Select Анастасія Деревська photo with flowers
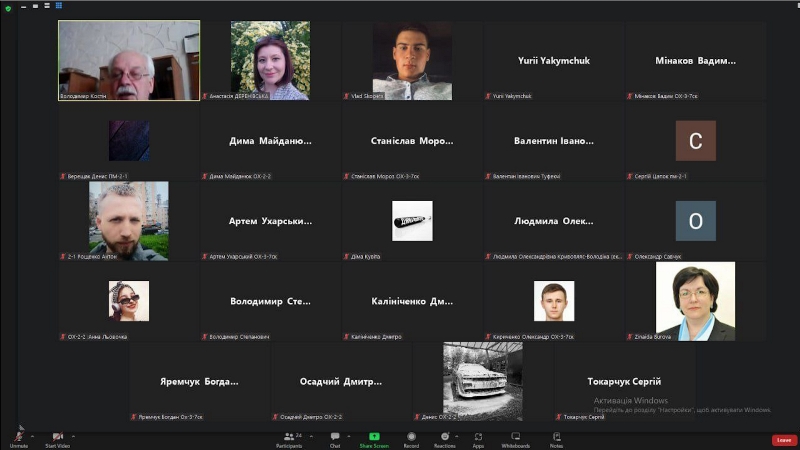 pyautogui.click(x=270, y=60)
